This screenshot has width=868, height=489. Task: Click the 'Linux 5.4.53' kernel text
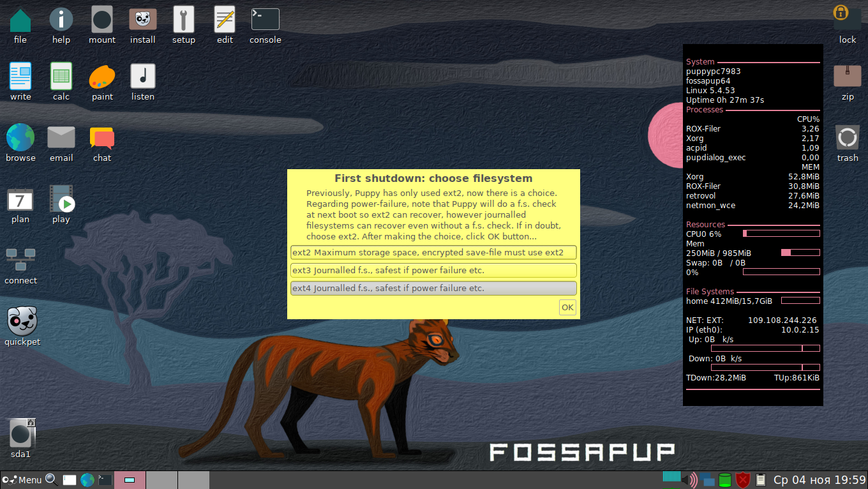point(710,91)
